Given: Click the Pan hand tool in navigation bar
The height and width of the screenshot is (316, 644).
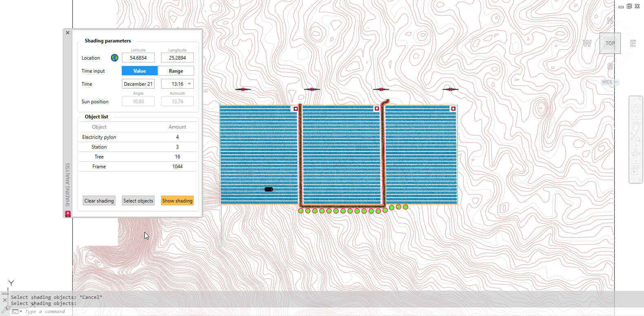Looking at the screenshot, I should coord(635,124).
